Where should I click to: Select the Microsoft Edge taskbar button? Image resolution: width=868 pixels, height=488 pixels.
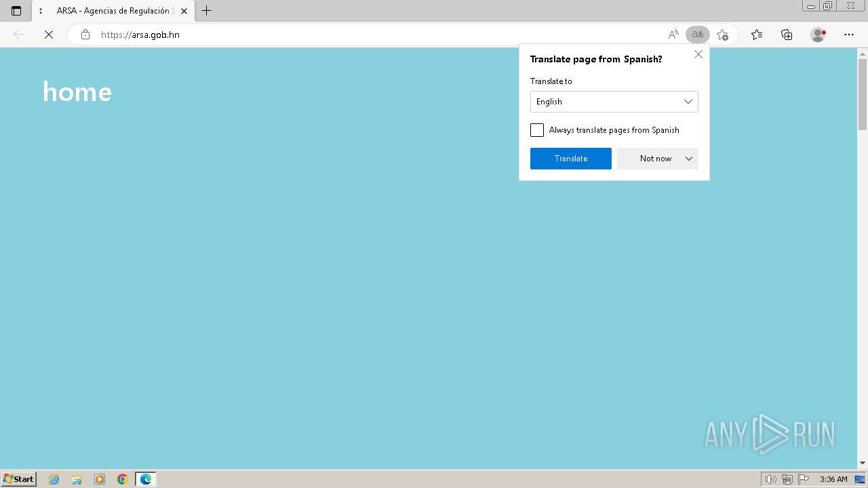pos(146,479)
